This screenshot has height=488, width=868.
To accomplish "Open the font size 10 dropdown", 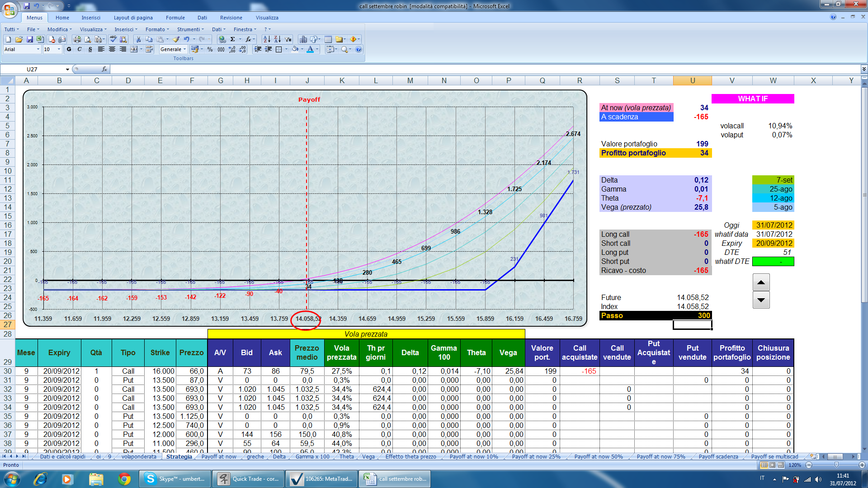I will click(x=59, y=50).
